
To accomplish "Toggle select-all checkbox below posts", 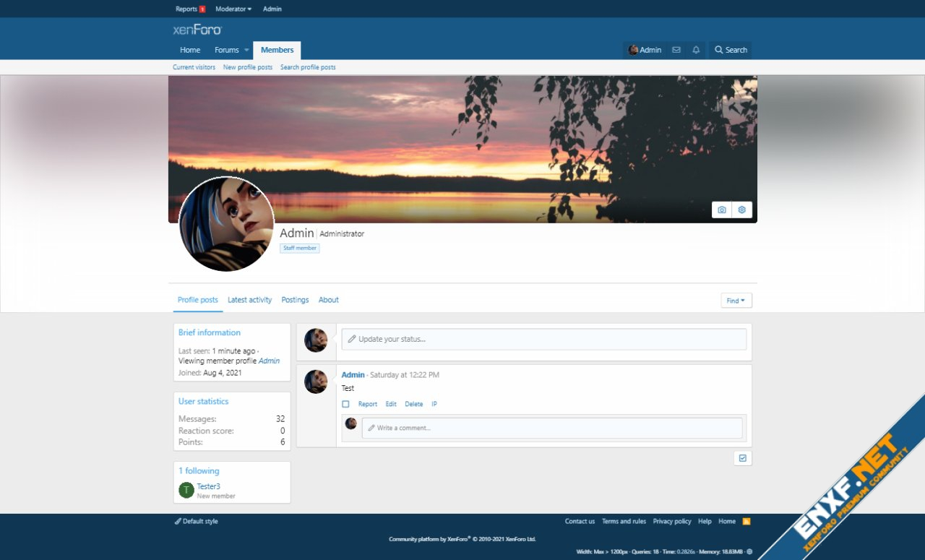I will (x=742, y=458).
